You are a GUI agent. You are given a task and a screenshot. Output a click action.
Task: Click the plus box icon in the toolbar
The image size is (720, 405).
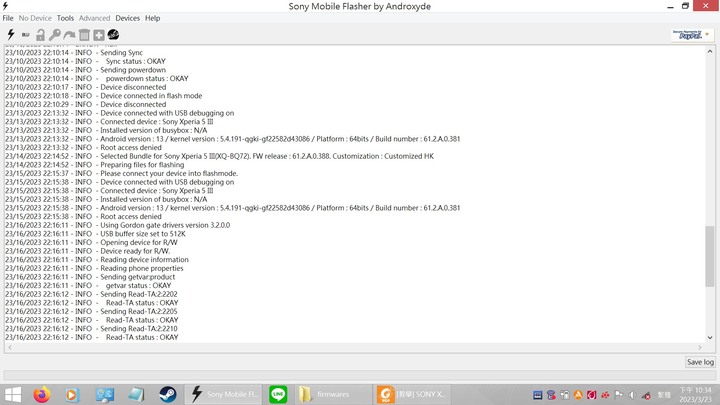click(99, 35)
